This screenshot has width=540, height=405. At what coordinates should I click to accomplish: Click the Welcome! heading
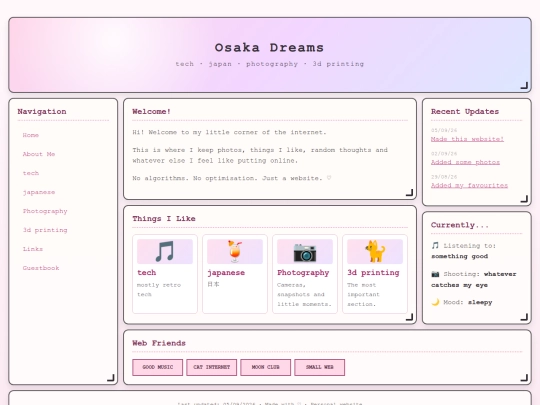(151, 112)
